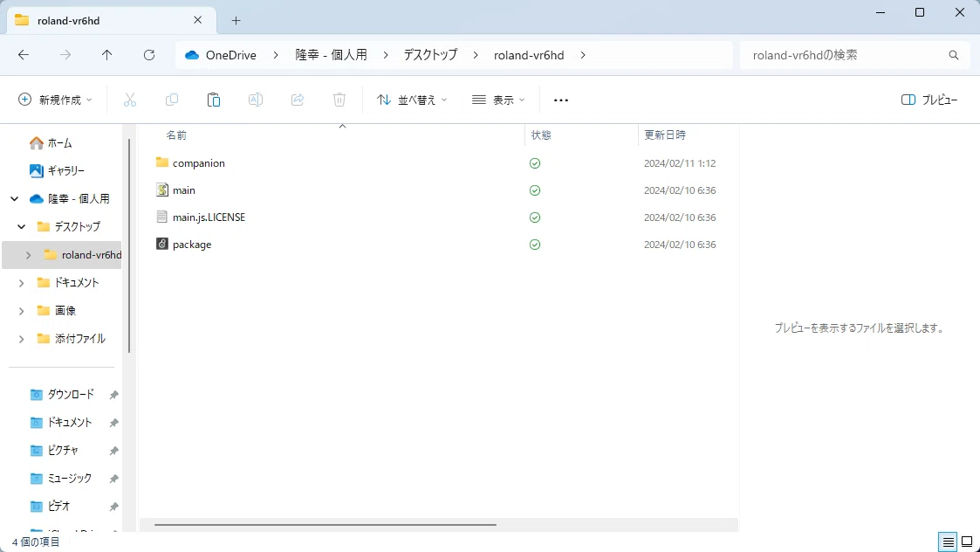The height and width of the screenshot is (552, 980).
Task: Collapse the 隆幸 - 個人用 tree node
Action: click(x=14, y=199)
